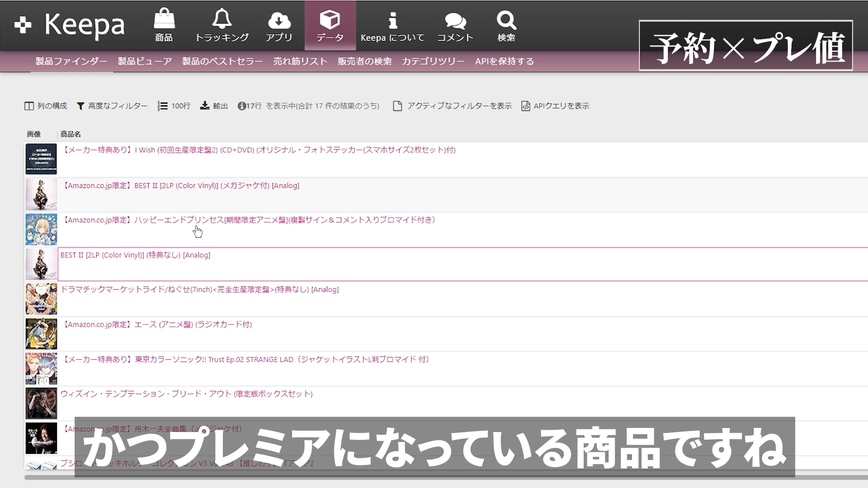Open 列の構成 column configuration
The height and width of the screenshot is (488, 868).
coord(46,106)
